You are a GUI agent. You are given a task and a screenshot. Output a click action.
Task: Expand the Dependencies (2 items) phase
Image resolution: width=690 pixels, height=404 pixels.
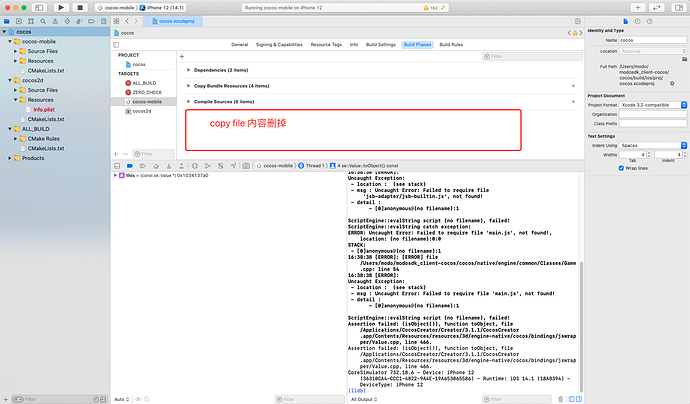coord(188,70)
